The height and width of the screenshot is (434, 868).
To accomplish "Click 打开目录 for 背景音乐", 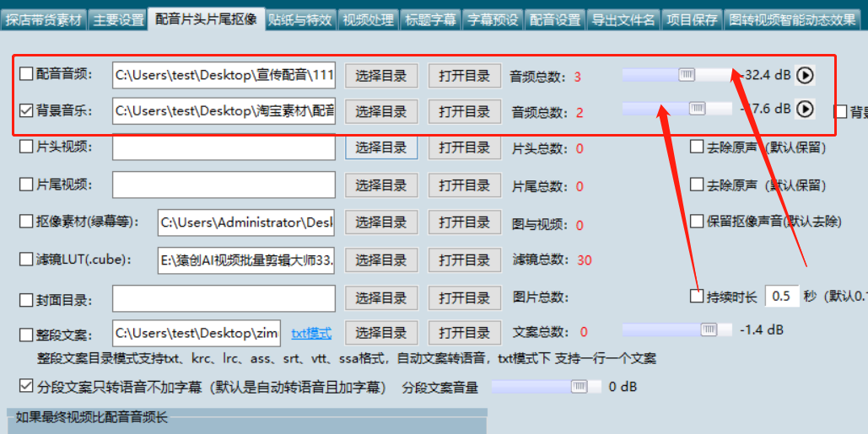I will [465, 112].
